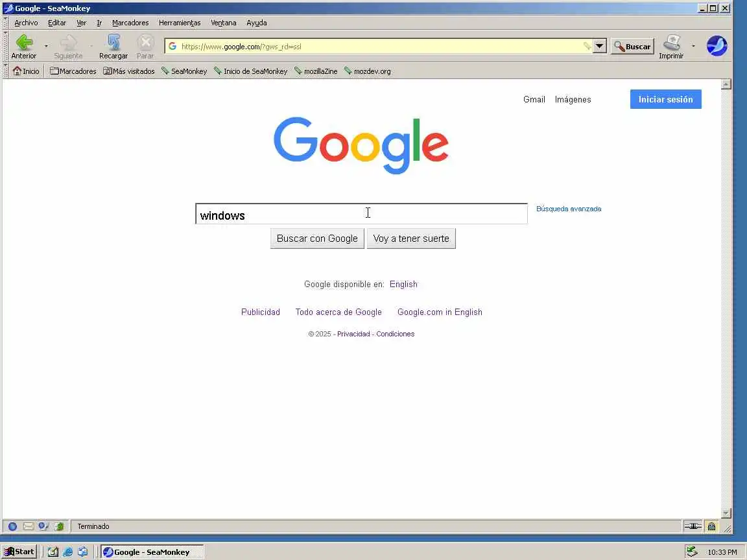Open the mozillaZine bookmark
Image resolution: width=747 pixels, height=560 pixels.
[x=315, y=71]
